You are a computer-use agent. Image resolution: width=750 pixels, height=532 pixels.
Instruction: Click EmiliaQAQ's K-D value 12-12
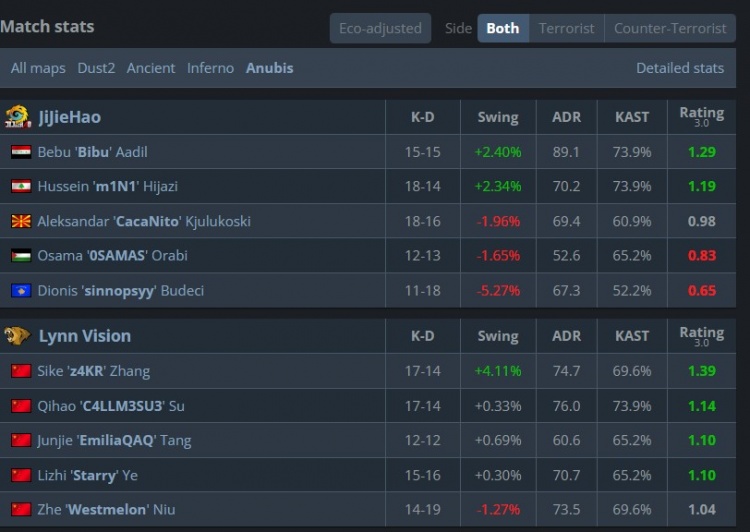click(x=423, y=440)
